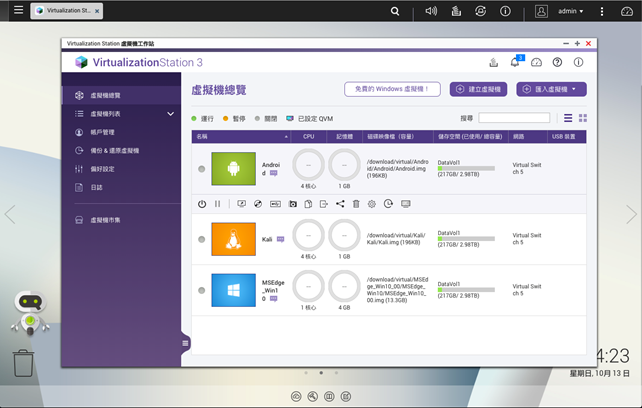Open the notifications bell icon
This screenshot has width=642, height=408.
pyautogui.click(x=515, y=62)
